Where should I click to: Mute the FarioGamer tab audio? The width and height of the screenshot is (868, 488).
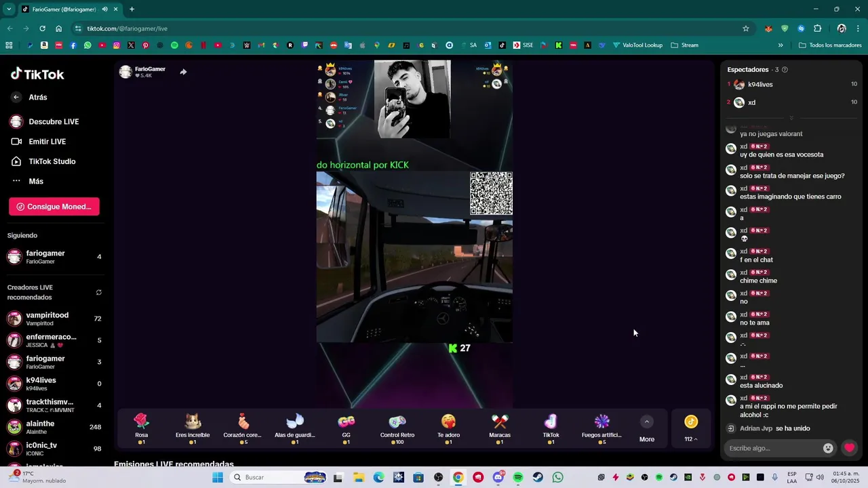click(105, 9)
